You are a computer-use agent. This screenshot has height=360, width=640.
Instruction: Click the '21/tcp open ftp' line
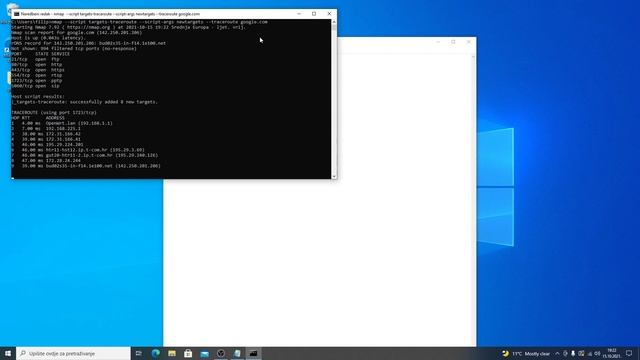[36, 59]
